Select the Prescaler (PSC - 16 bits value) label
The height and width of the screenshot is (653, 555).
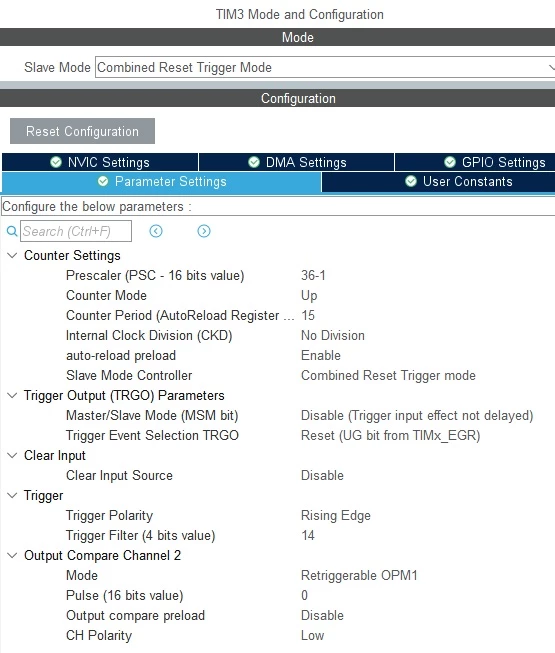(155, 275)
